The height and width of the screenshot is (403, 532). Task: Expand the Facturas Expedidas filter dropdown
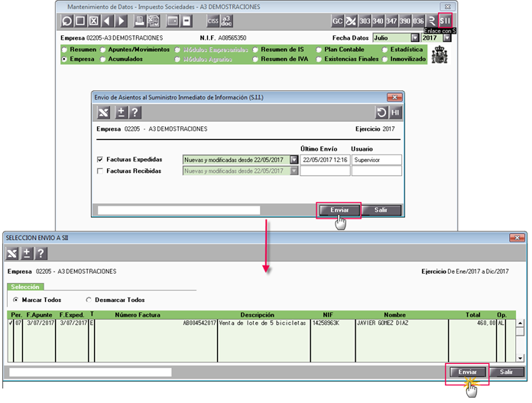coord(294,160)
